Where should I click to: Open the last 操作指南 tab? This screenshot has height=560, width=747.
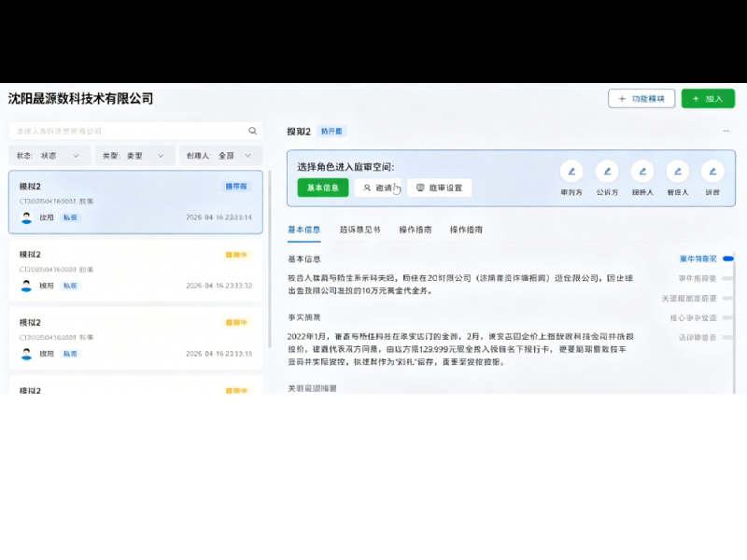coord(466,230)
